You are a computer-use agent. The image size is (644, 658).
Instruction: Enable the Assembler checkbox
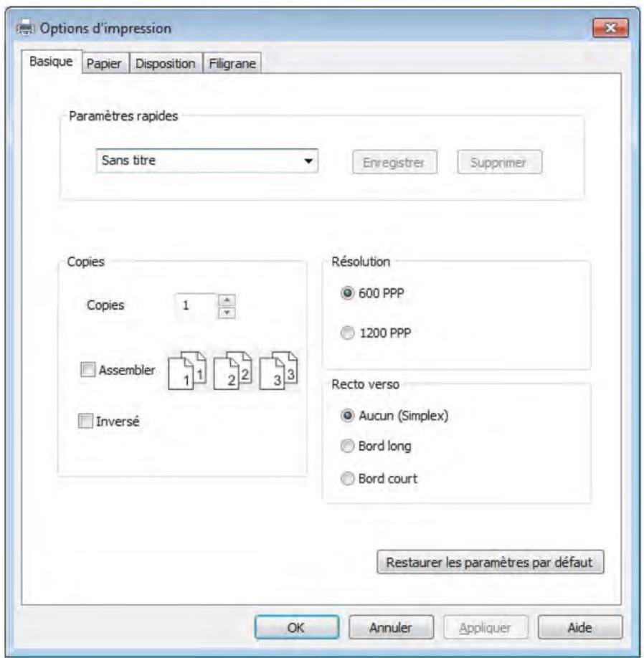[87, 371]
